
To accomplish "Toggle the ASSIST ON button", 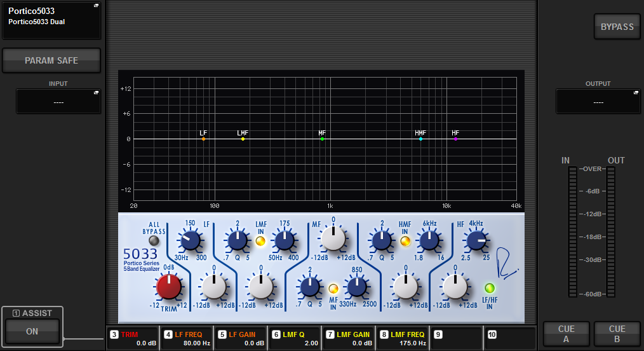I will [32, 331].
